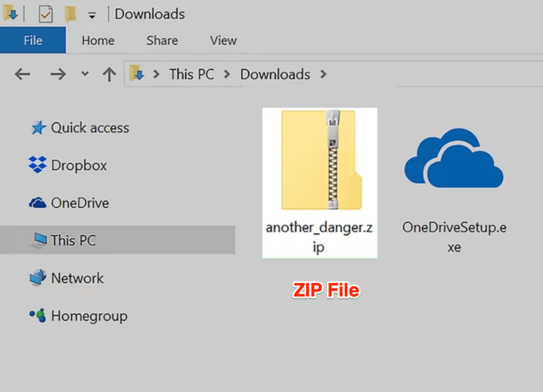Open Network in the navigation pane

click(x=77, y=278)
